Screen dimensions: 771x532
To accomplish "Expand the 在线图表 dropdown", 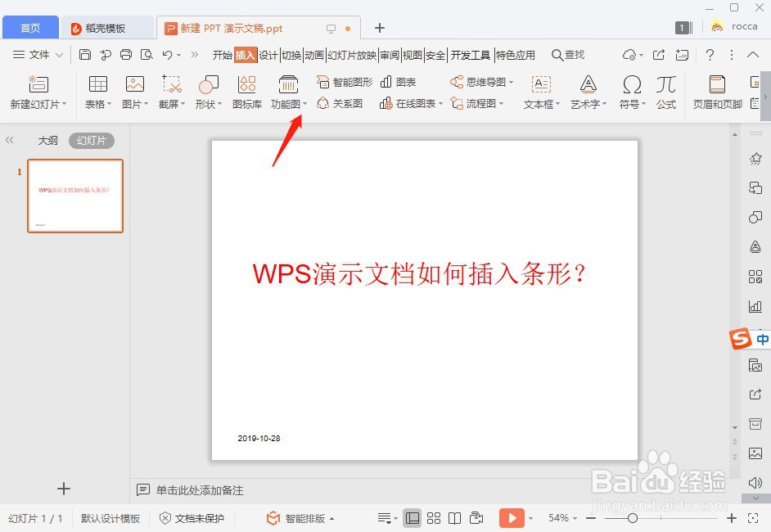I will pyautogui.click(x=440, y=103).
